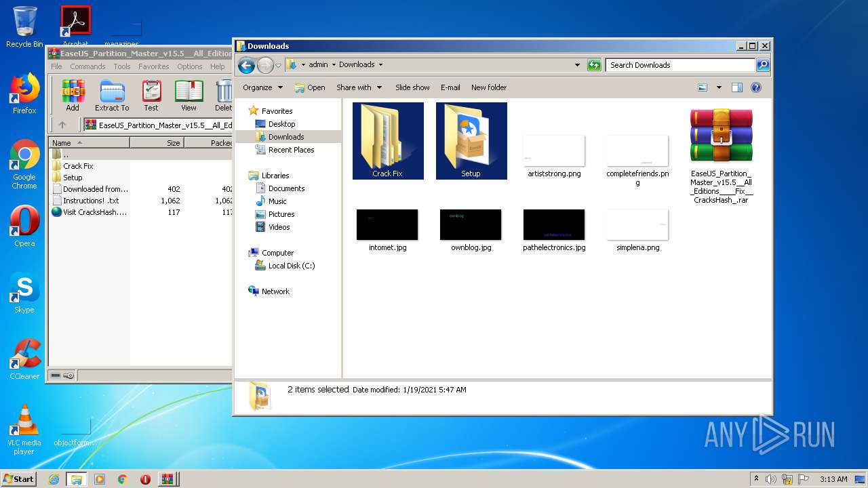Click New folder in Explorer toolbar
The image size is (868, 488).
click(489, 87)
